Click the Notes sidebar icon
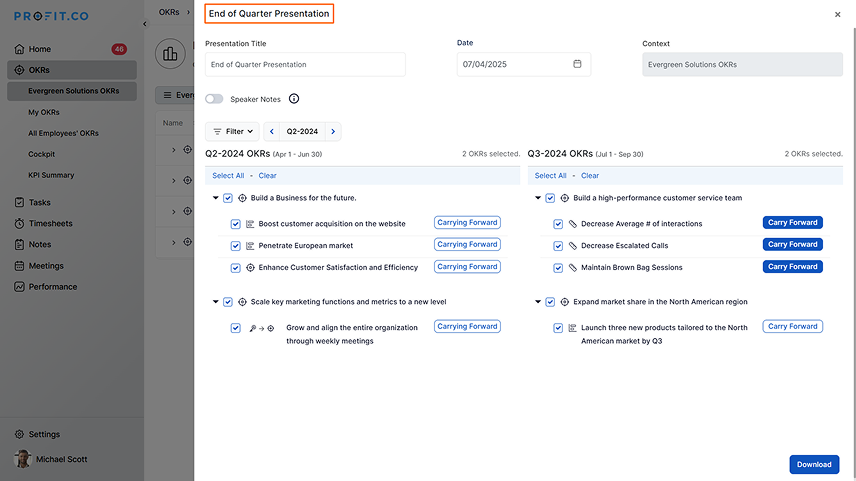 coord(19,245)
